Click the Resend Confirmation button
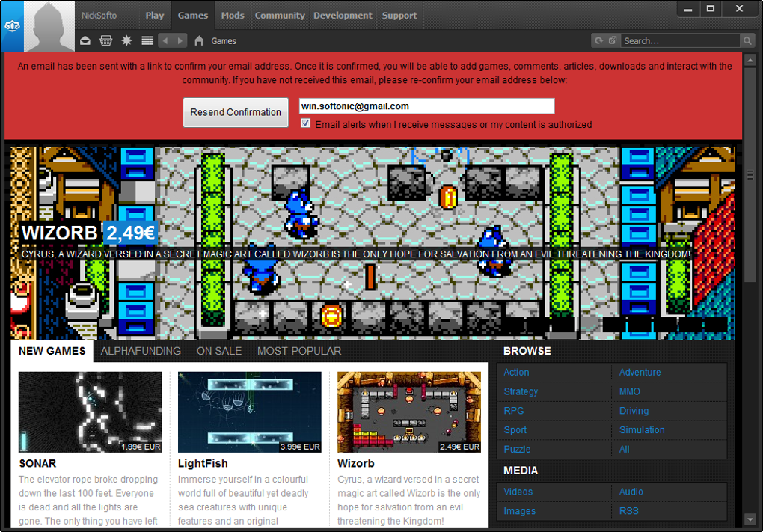This screenshot has width=763, height=532. pyautogui.click(x=236, y=112)
